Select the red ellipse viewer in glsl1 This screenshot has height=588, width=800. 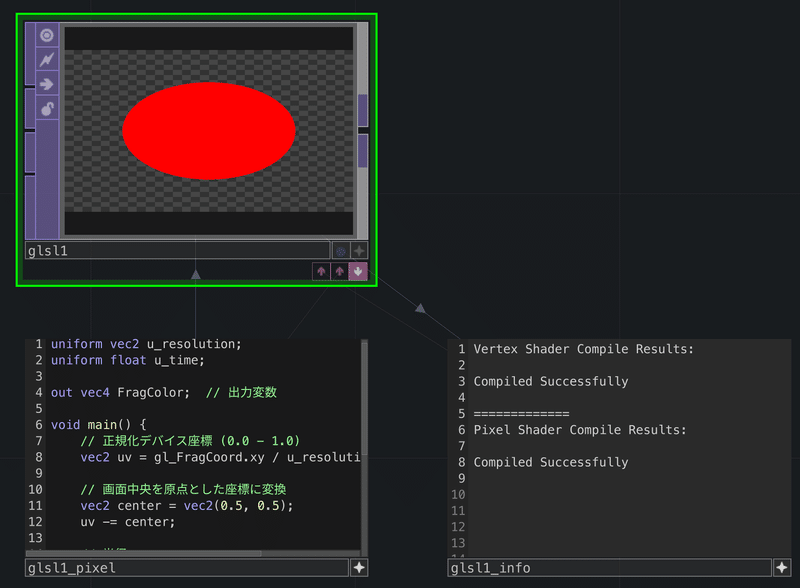click(x=209, y=131)
